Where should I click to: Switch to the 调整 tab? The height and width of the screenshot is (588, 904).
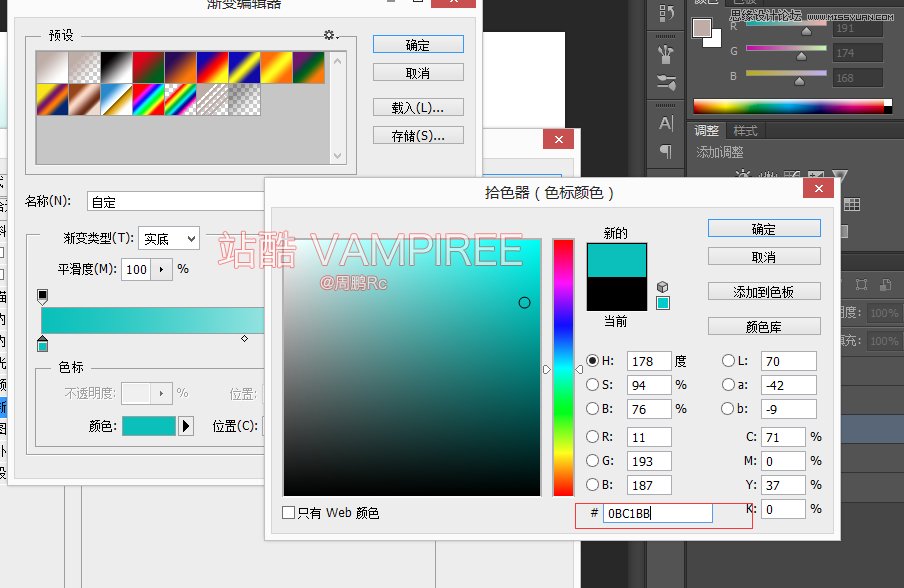click(x=706, y=130)
